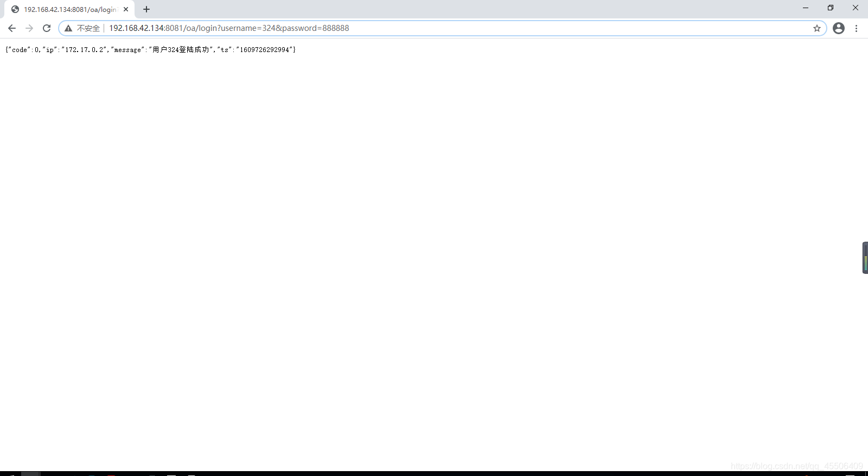Click the 不安全 security label
Viewport: 868px width, 476px height.
88,28
